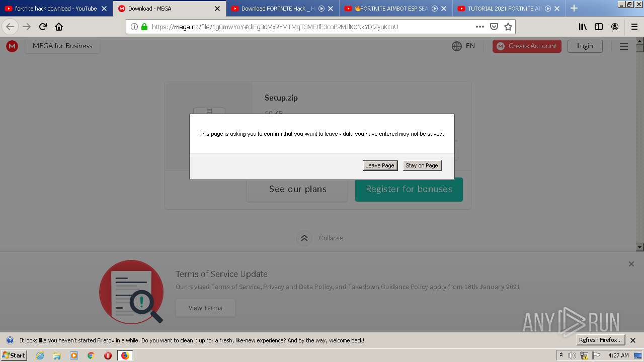Open Windows Explorer folder from taskbar

(57, 355)
